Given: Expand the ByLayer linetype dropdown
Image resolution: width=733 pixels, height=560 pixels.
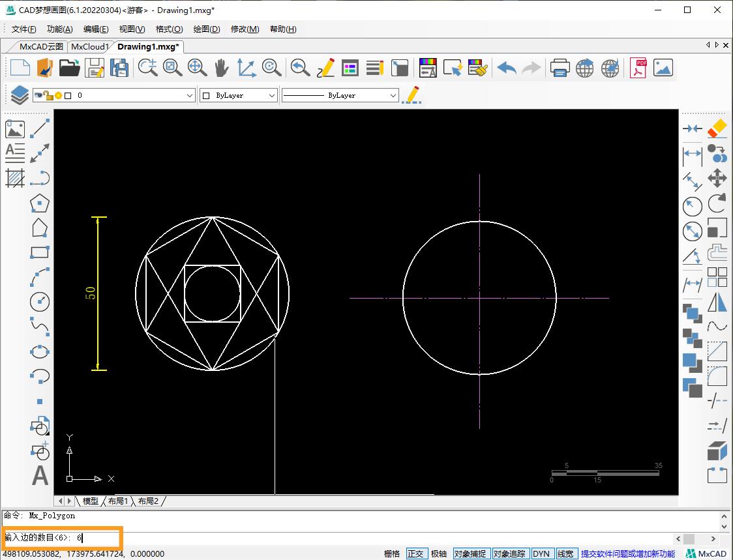Looking at the screenshot, I should click(393, 95).
